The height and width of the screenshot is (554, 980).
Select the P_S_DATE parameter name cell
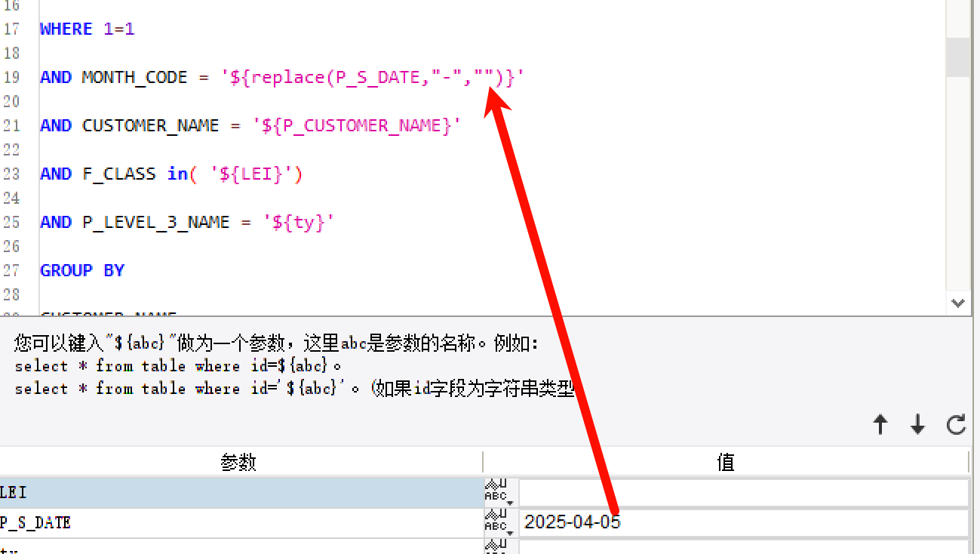[240, 522]
